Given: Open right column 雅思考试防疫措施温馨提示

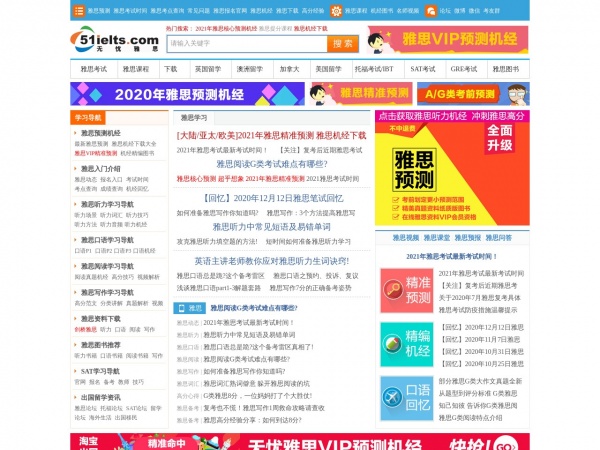Looking at the screenshot, I should coord(478,310).
